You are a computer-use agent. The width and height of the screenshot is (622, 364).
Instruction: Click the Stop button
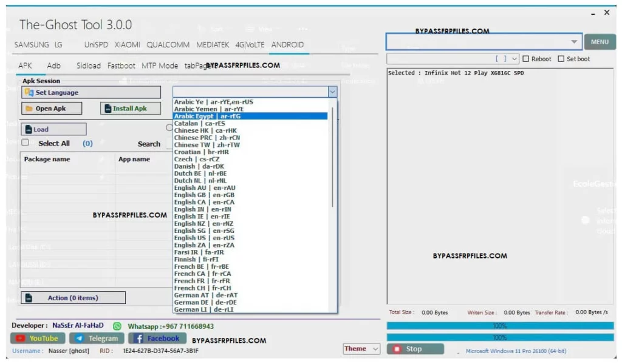click(415, 349)
